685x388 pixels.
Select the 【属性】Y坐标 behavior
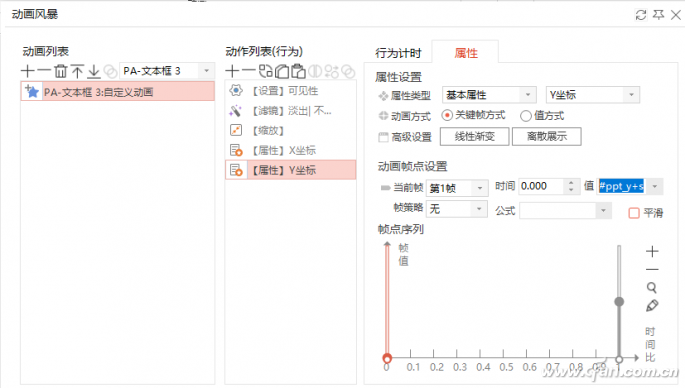(x=291, y=170)
